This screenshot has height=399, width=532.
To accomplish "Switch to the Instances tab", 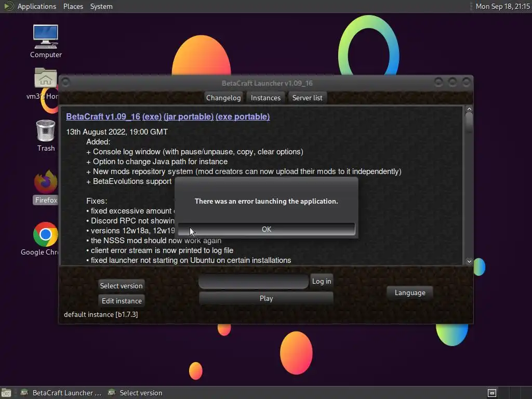I will tap(265, 98).
